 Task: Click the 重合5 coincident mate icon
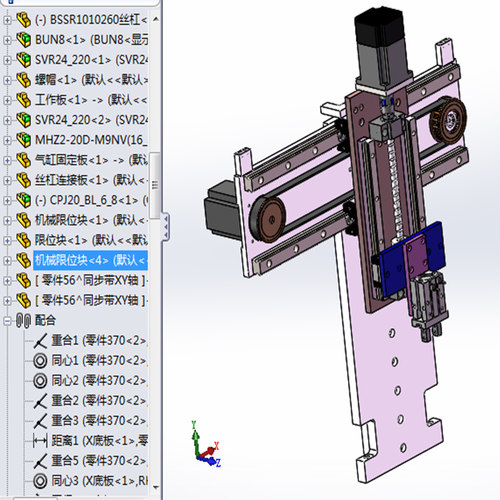pos(40,461)
